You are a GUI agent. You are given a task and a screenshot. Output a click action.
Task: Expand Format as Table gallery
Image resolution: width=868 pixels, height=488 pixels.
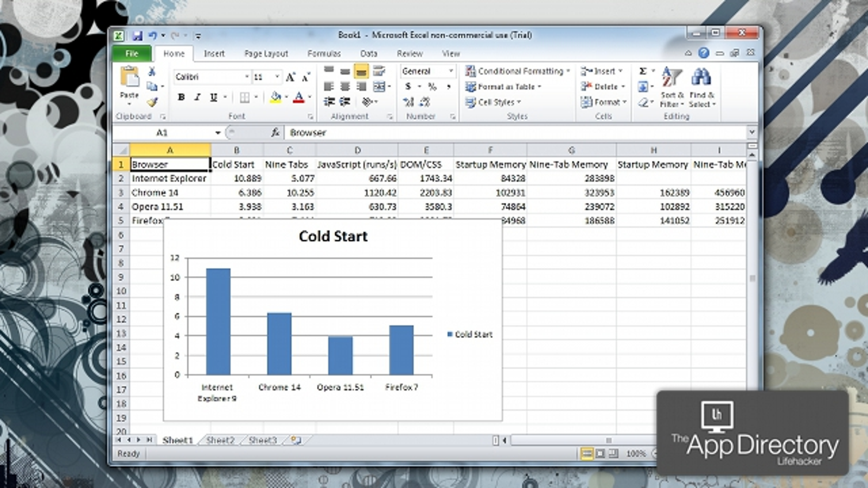pos(503,87)
